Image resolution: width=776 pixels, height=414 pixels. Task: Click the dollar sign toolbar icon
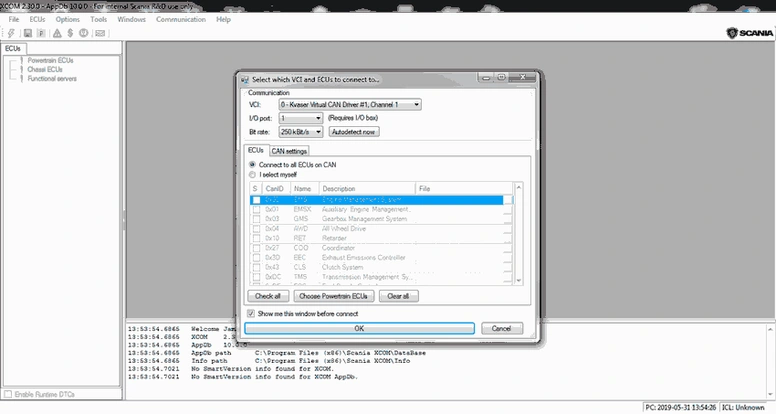tap(70, 33)
